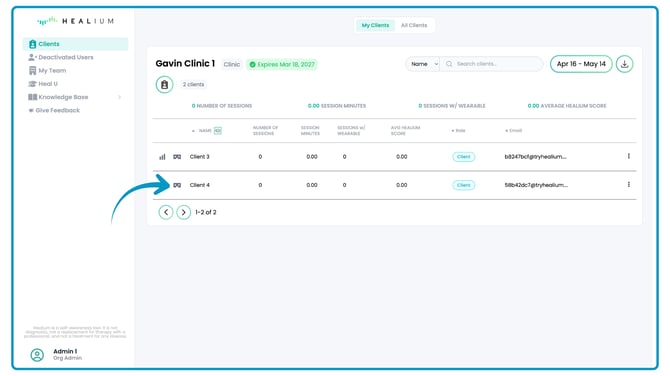The width and height of the screenshot is (670, 376).
Task: Click the round clipboard clients icon
Action: [165, 85]
